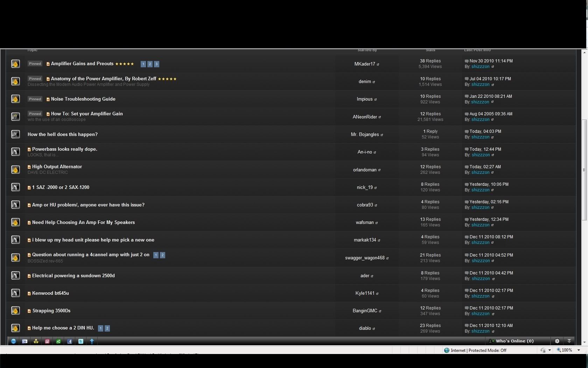Click flame icon beside Strapping 3500Ds
Image resolution: width=588 pixels, height=368 pixels.
tap(15, 311)
